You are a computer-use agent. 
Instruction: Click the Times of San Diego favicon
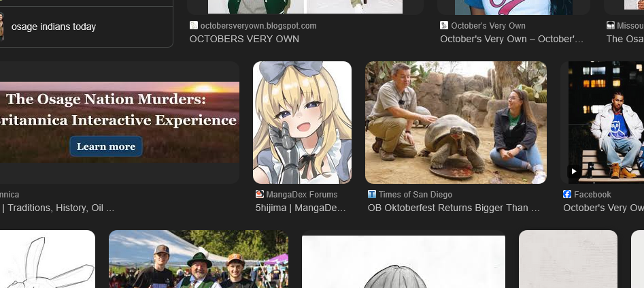click(x=372, y=195)
